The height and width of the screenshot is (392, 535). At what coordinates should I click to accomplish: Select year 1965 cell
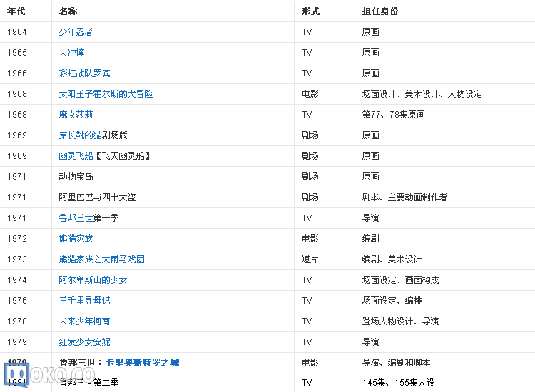click(x=17, y=53)
